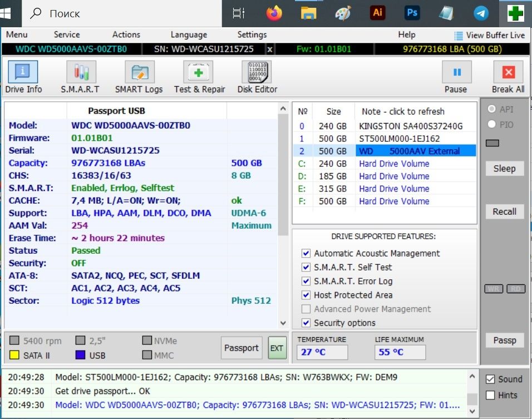Select D: 185 GB Hard Drive Volume
This screenshot has width=532, height=419.
[385, 176]
